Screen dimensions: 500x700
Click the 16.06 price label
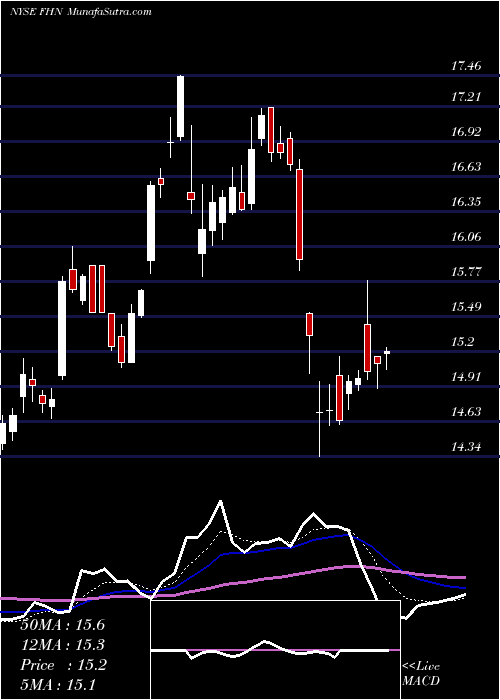click(x=466, y=237)
